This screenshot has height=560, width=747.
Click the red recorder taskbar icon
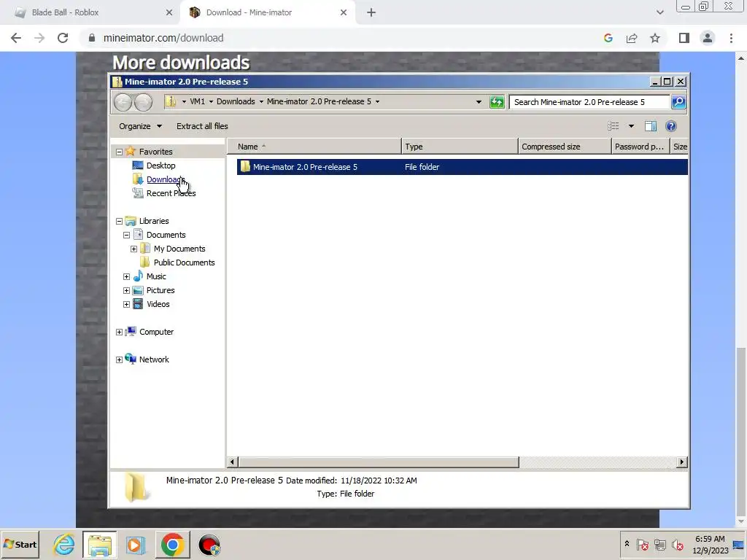pyautogui.click(x=209, y=545)
